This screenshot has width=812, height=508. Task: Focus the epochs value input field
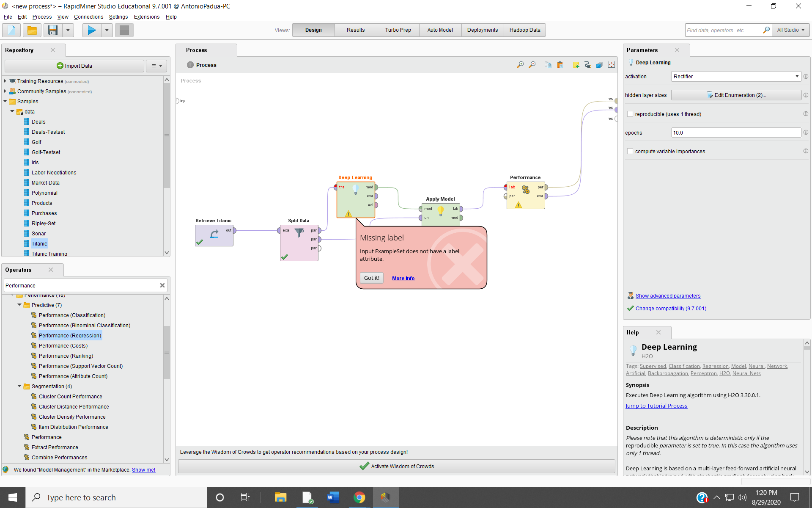click(x=736, y=133)
